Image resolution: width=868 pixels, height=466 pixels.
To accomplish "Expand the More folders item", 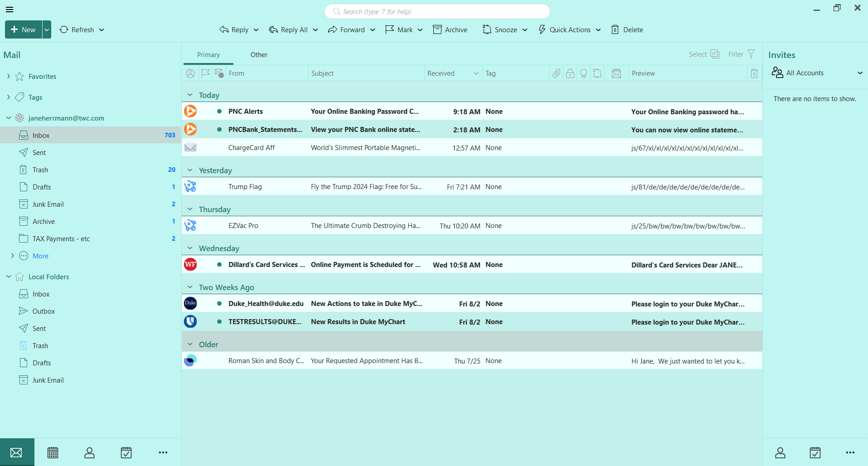I will [13, 256].
